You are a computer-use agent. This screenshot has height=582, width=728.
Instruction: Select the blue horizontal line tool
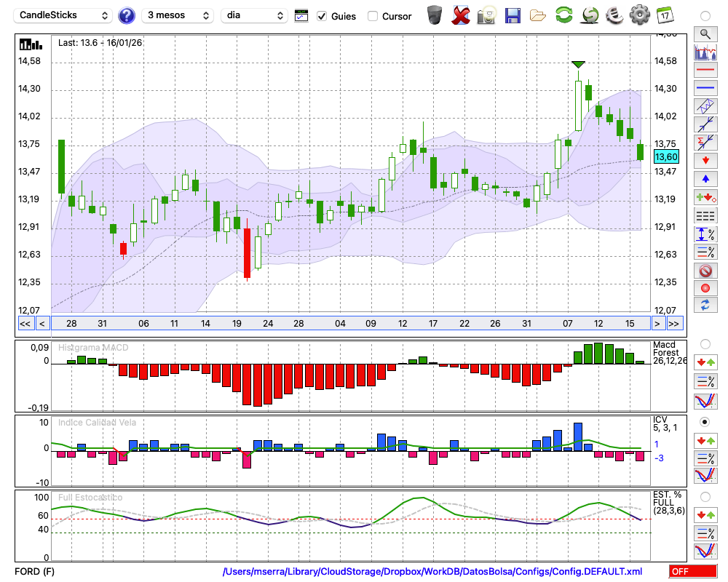[x=705, y=88]
